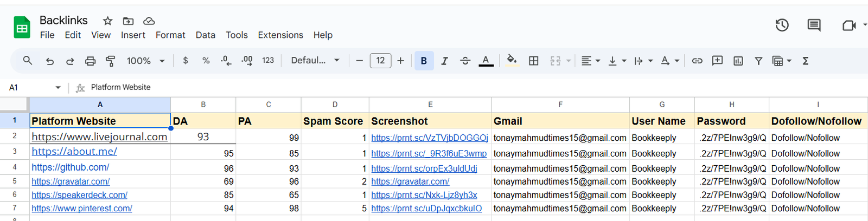The image size is (868, 221).
Task: Open the Extensions menu
Action: click(280, 35)
